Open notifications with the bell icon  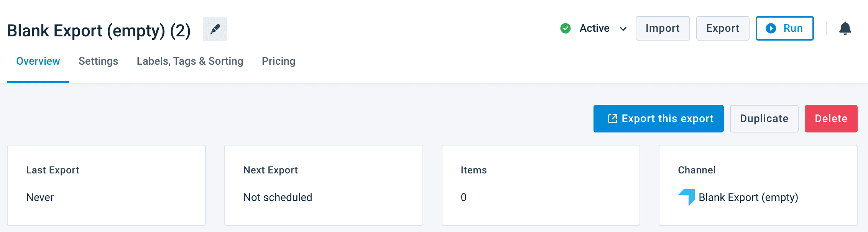(845, 28)
